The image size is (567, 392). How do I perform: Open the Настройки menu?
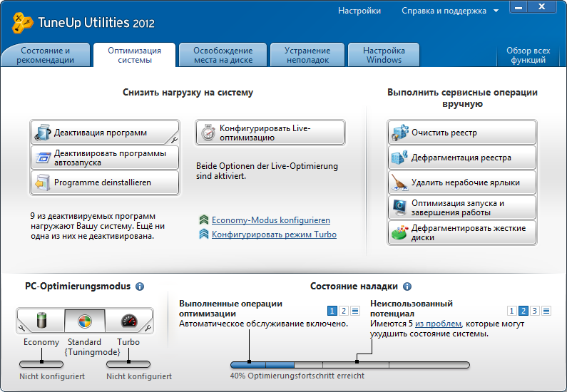click(x=359, y=11)
